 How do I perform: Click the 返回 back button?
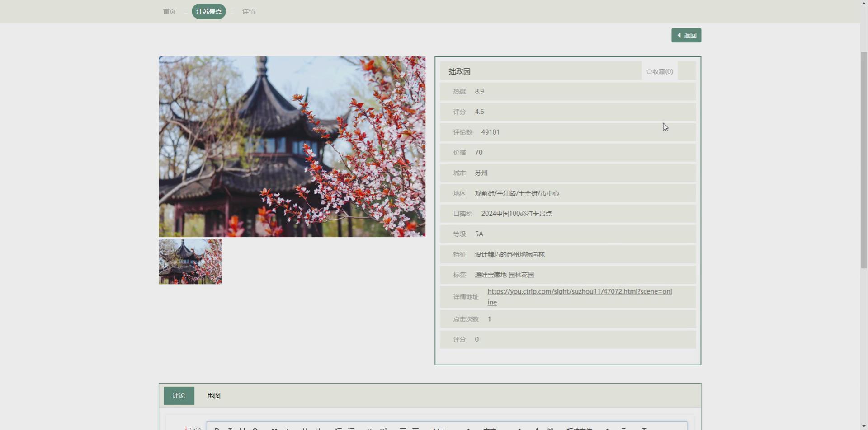(686, 35)
